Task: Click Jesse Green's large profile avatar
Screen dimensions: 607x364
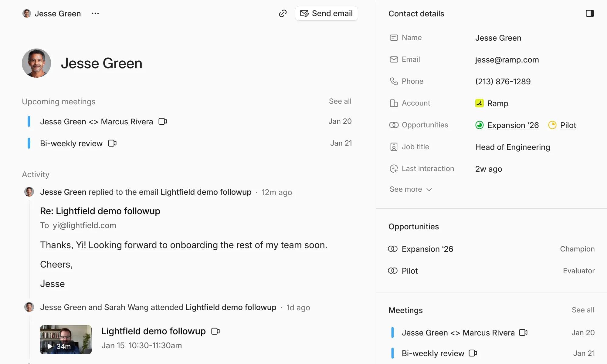Action: pyautogui.click(x=36, y=63)
